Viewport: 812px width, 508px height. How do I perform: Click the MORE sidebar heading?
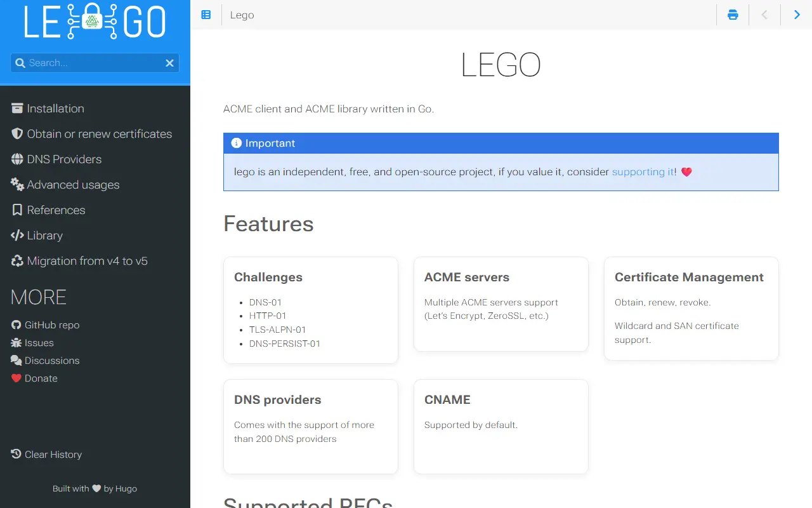[39, 297]
